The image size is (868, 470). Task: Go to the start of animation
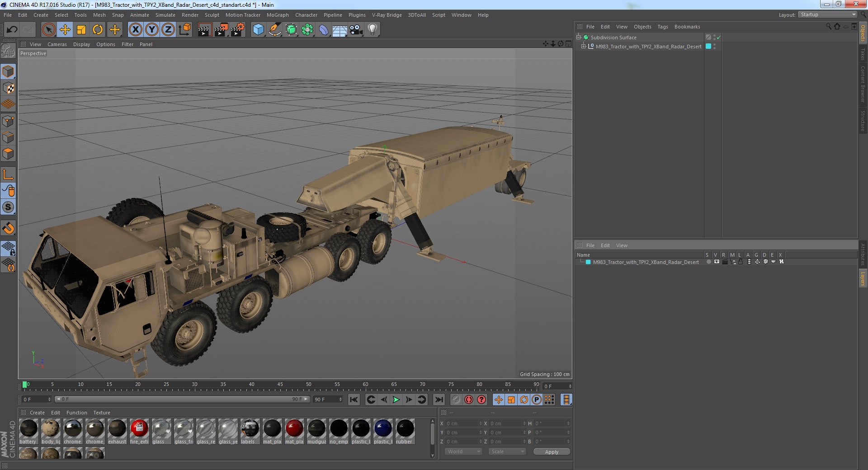pos(354,399)
